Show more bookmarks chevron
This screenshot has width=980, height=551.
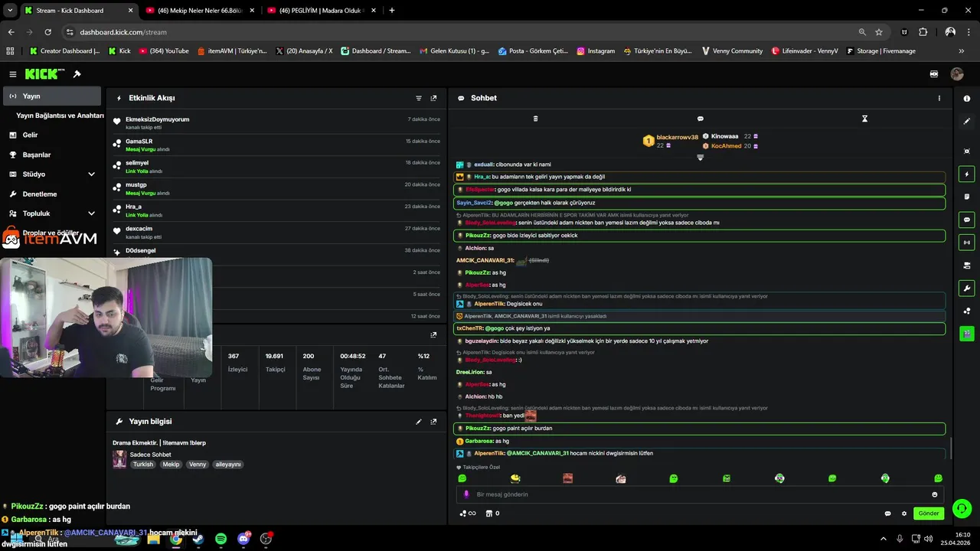coord(962,51)
